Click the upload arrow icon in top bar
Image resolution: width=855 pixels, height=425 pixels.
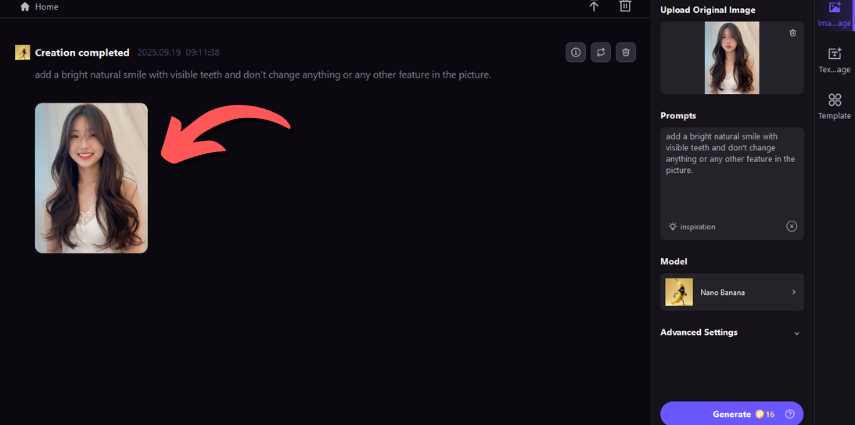594,6
